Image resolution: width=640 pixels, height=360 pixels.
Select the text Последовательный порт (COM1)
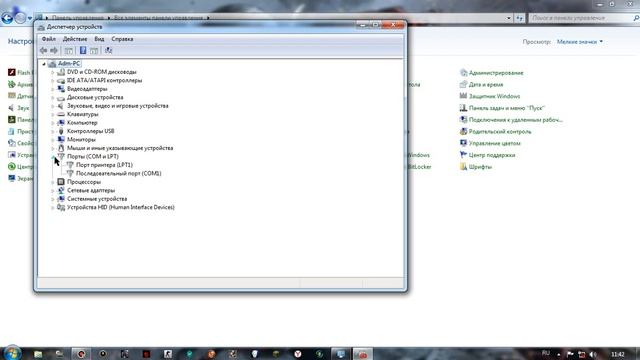pyautogui.click(x=119, y=173)
